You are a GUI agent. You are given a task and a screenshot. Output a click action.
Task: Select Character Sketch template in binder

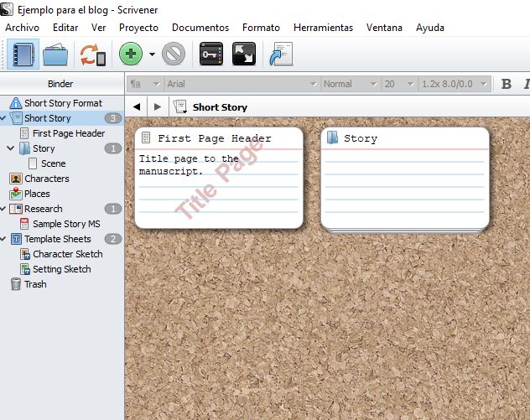click(68, 254)
